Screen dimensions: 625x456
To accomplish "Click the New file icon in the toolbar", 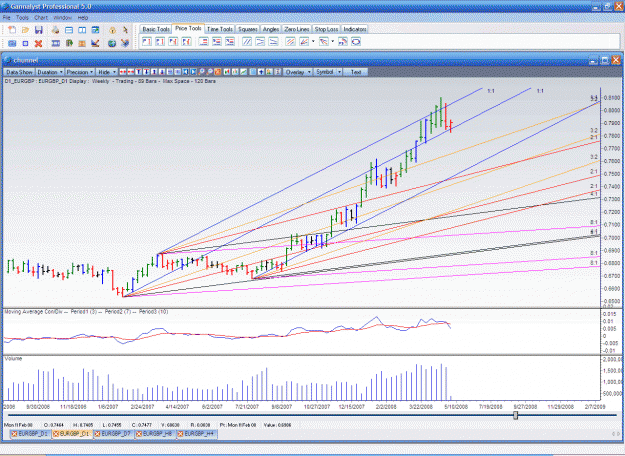I will [x=12, y=30].
